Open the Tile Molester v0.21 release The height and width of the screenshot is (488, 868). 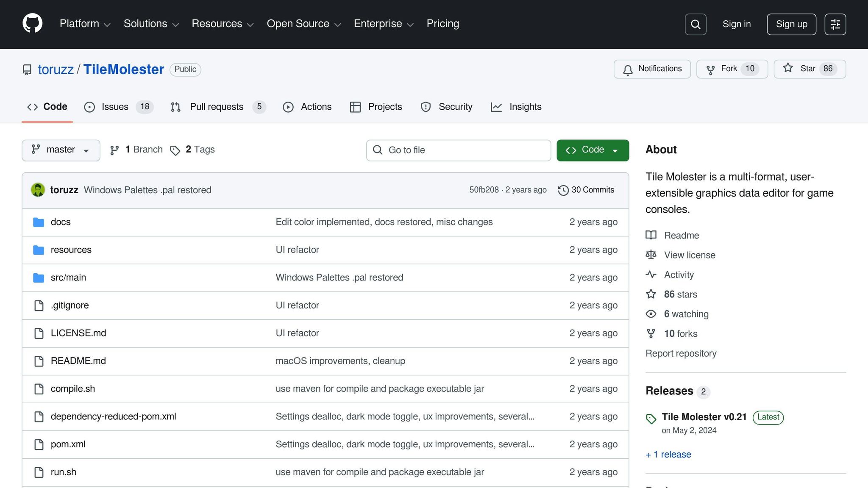[704, 417]
